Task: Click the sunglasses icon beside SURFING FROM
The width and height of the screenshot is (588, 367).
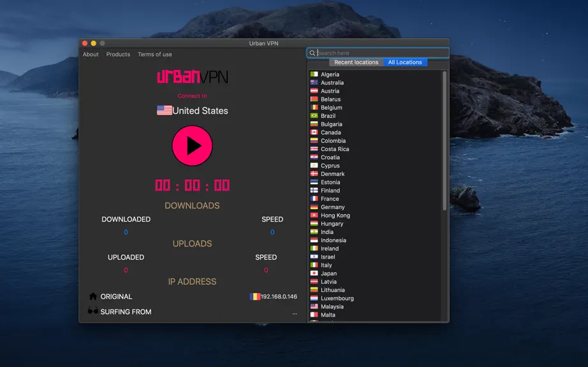Action: (93, 310)
